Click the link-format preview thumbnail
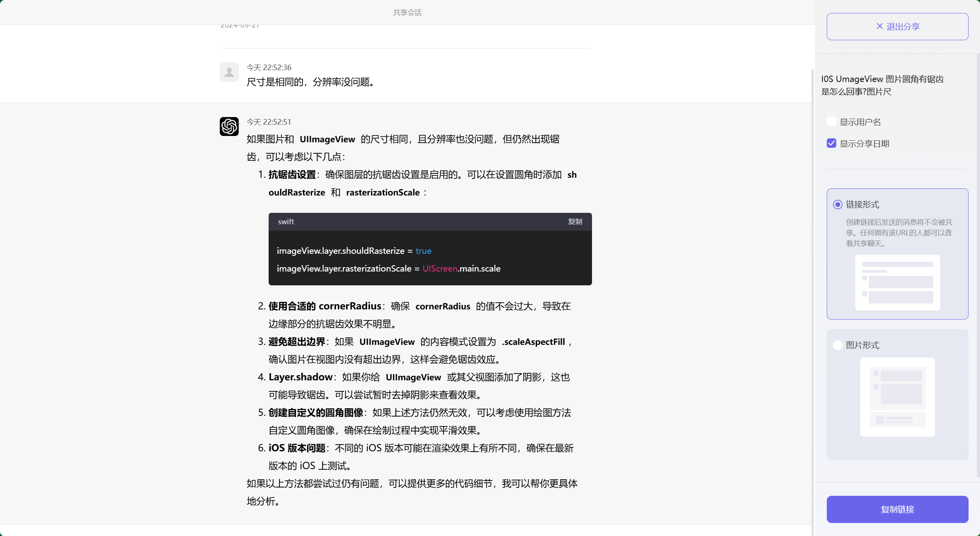This screenshot has width=980, height=536. point(897,283)
